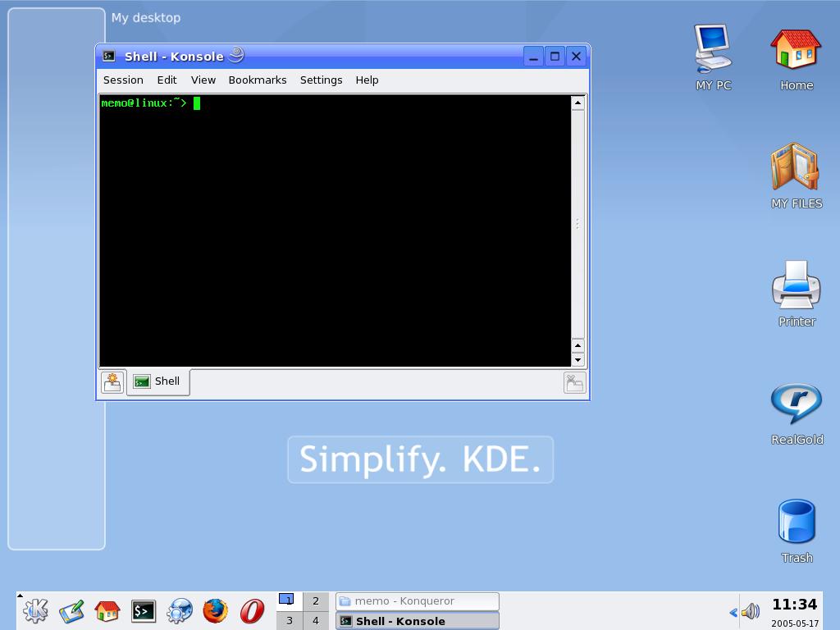The image size is (840, 630).
Task: Click the swirl icon next to Konsole title
Action: pyautogui.click(x=237, y=55)
